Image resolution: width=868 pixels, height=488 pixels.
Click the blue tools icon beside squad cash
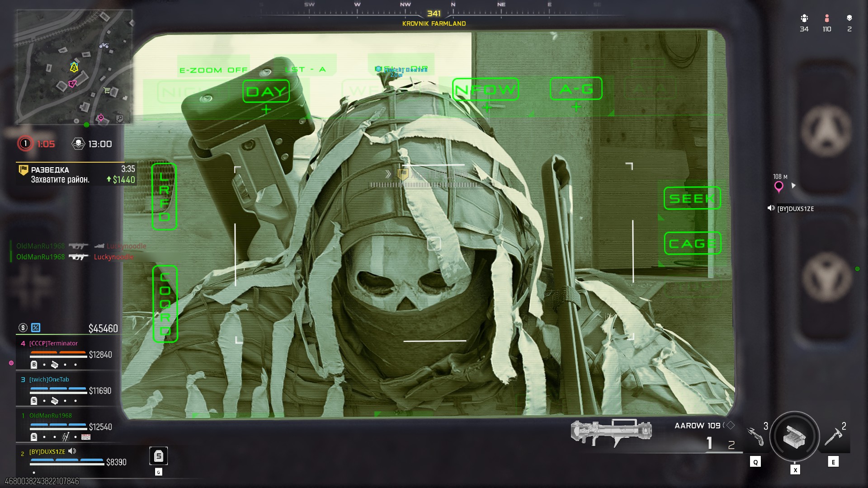coord(36,328)
